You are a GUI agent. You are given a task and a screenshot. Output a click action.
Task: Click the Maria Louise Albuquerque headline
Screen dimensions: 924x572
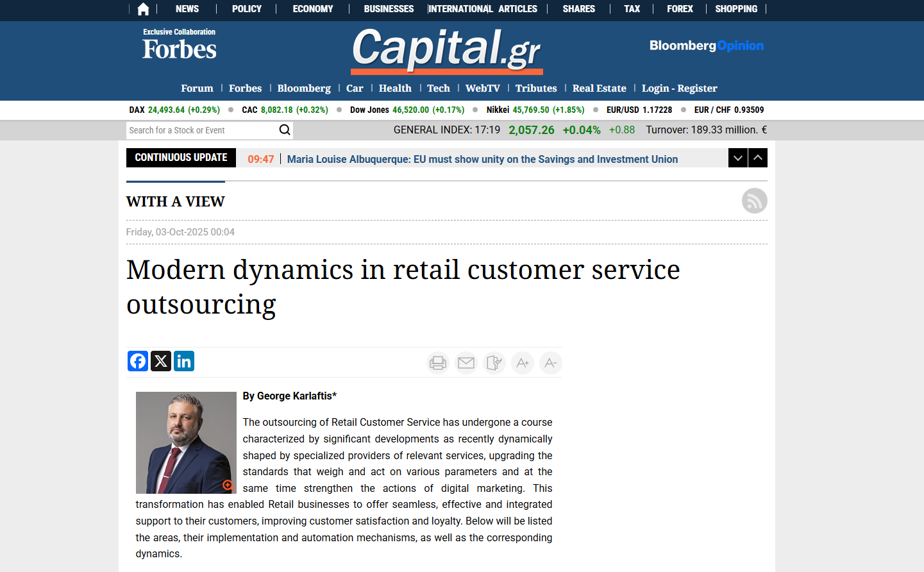[482, 159]
